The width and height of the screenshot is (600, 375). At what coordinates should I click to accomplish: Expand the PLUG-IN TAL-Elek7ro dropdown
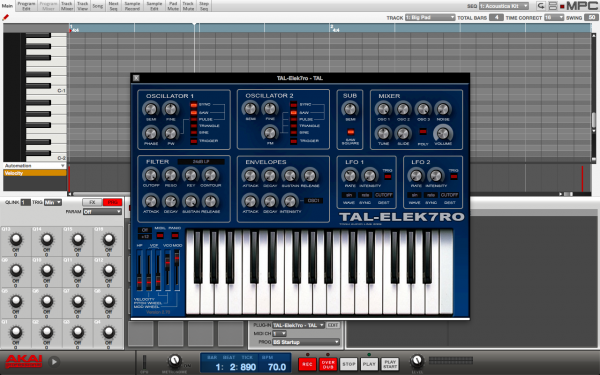298,325
